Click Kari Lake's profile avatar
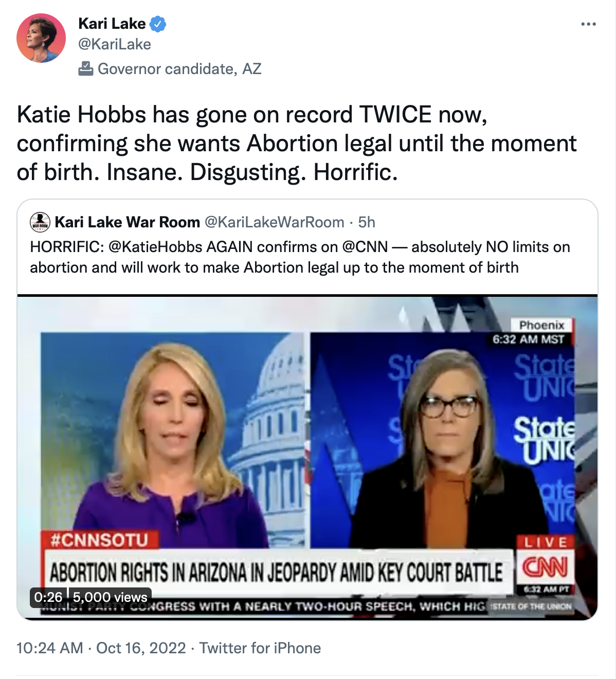Image resolution: width=616 pixels, height=679 pixels. (41, 38)
